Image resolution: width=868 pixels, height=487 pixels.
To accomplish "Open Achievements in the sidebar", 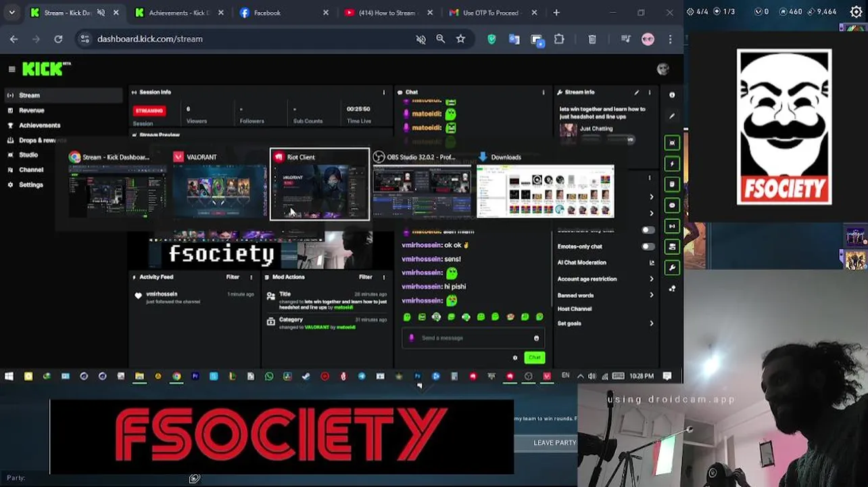I will (39, 125).
